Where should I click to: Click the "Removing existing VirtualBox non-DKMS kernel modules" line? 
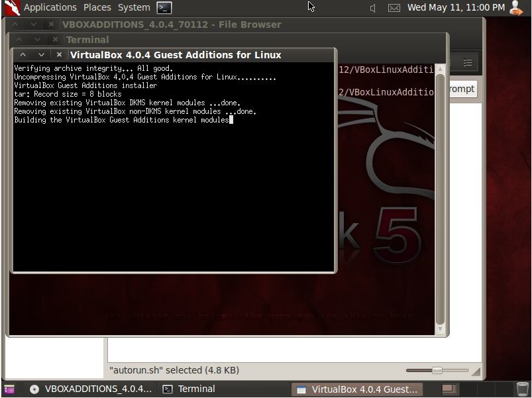[135, 111]
